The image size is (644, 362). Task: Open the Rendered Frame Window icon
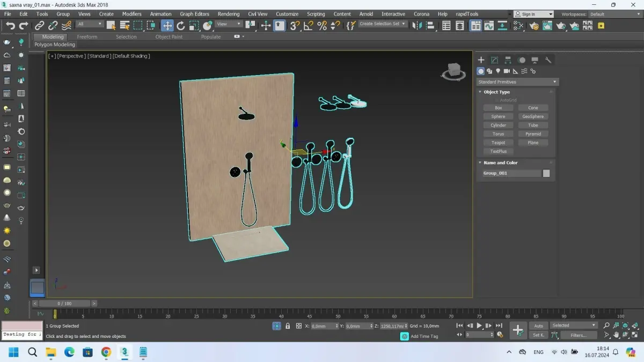pos(547,25)
